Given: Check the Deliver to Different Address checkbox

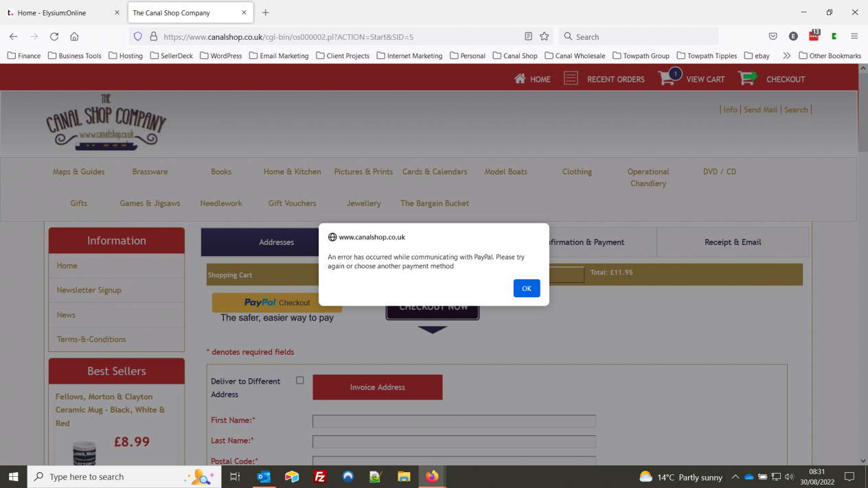Looking at the screenshot, I should [x=299, y=380].
